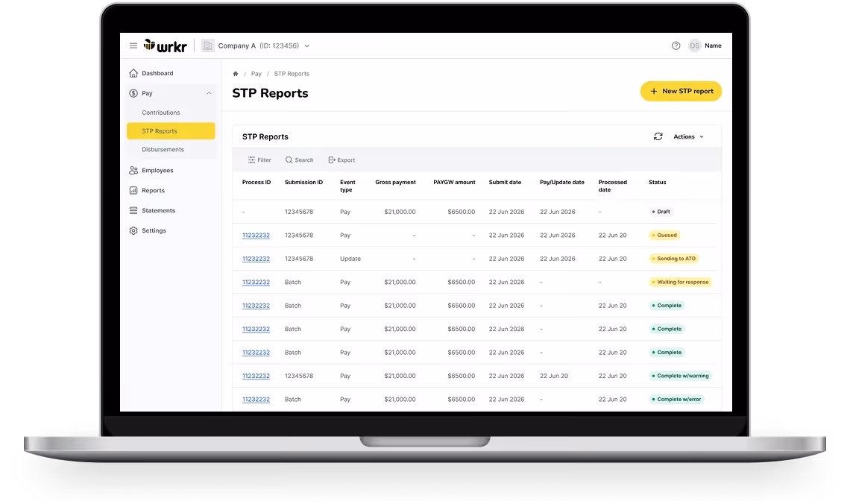850x504 pixels.
Task: Expand the Company A selector dropdown
Action: (307, 46)
